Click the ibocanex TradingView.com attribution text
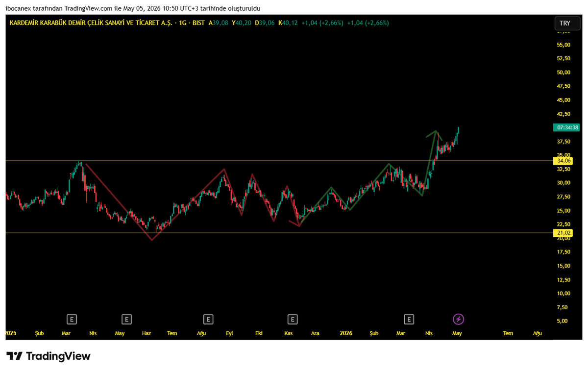588x372 pixels. point(133,8)
